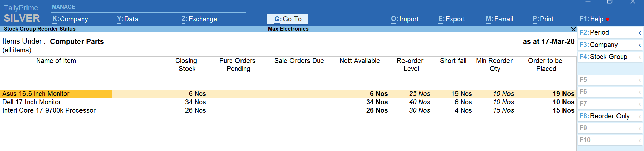Click the TallyPrime SILVER logo
The image size is (644, 151).
click(21, 13)
